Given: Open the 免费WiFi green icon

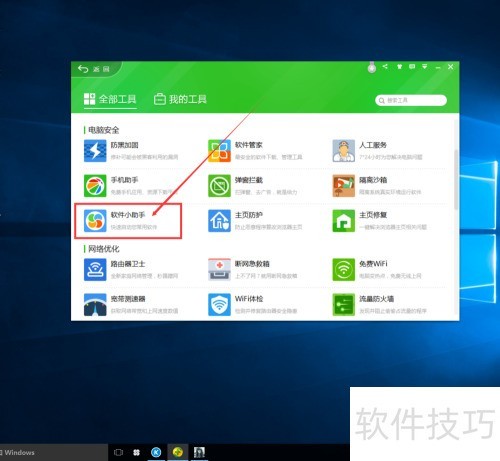Looking at the screenshot, I should click(x=344, y=269).
